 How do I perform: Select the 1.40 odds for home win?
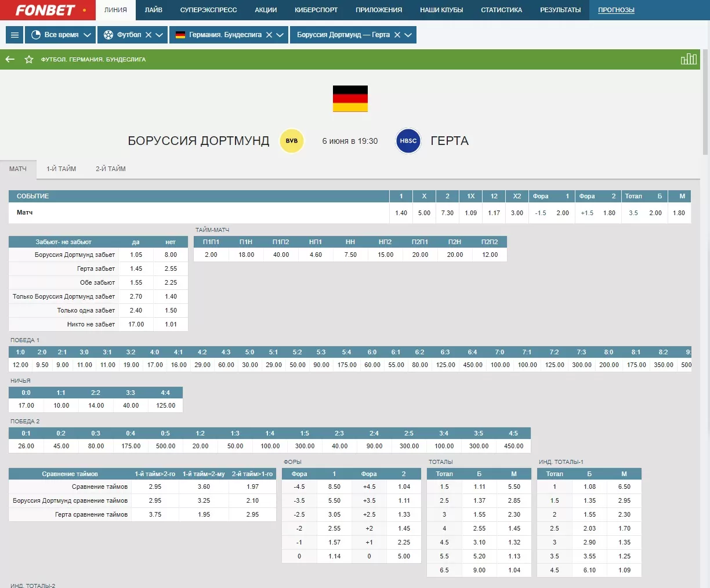click(x=401, y=213)
